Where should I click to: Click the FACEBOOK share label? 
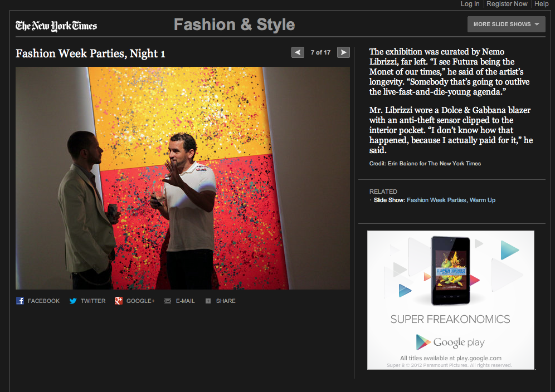[43, 301]
